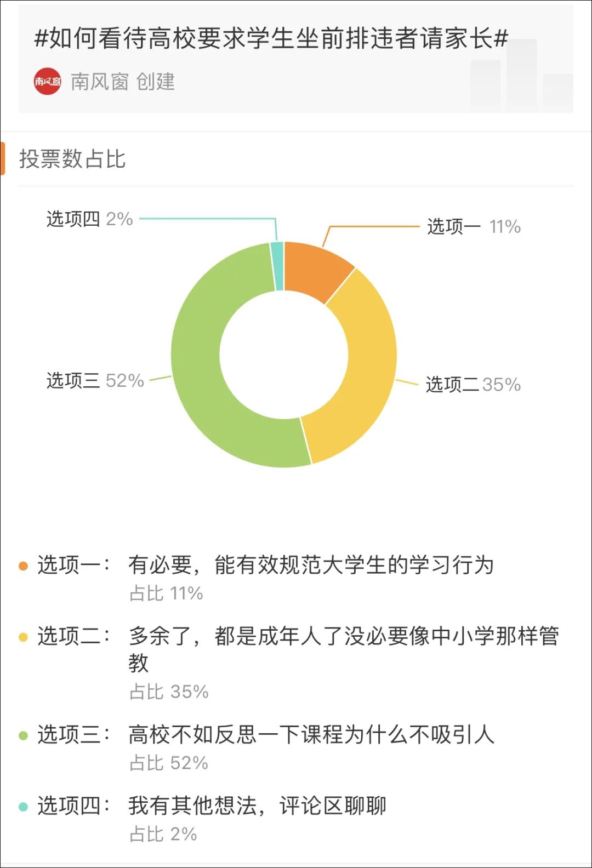The image size is (592, 868).
Task: Click the 选项三 52% chart label
Action: (95, 380)
